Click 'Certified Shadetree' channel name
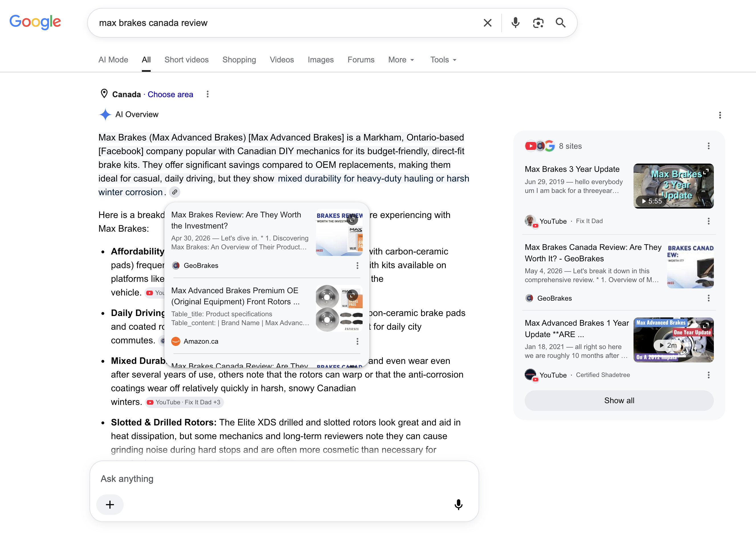756x534 pixels. [x=603, y=375]
